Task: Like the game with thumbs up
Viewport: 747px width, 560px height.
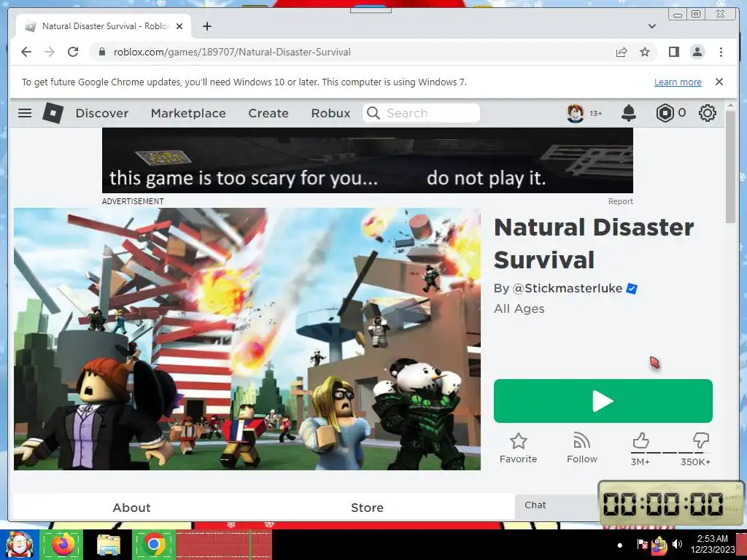Action: [x=640, y=441]
